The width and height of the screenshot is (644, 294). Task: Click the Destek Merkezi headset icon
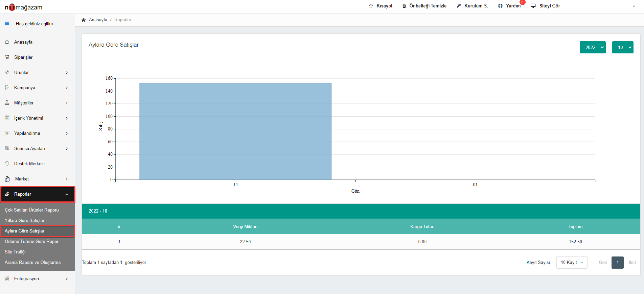[7, 164]
